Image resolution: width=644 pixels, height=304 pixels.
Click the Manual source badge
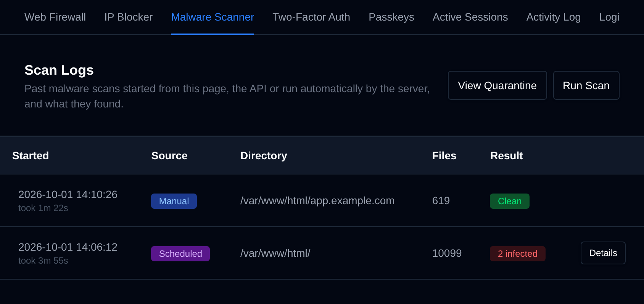[174, 201]
